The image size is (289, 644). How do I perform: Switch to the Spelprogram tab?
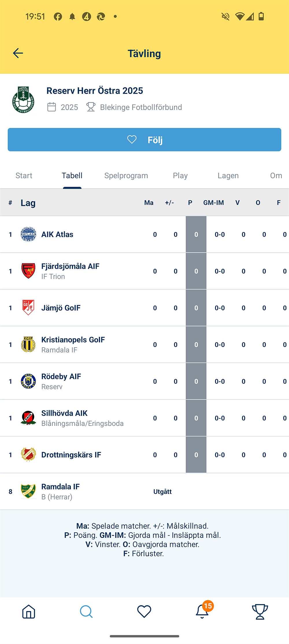click(x=126, y=176)
